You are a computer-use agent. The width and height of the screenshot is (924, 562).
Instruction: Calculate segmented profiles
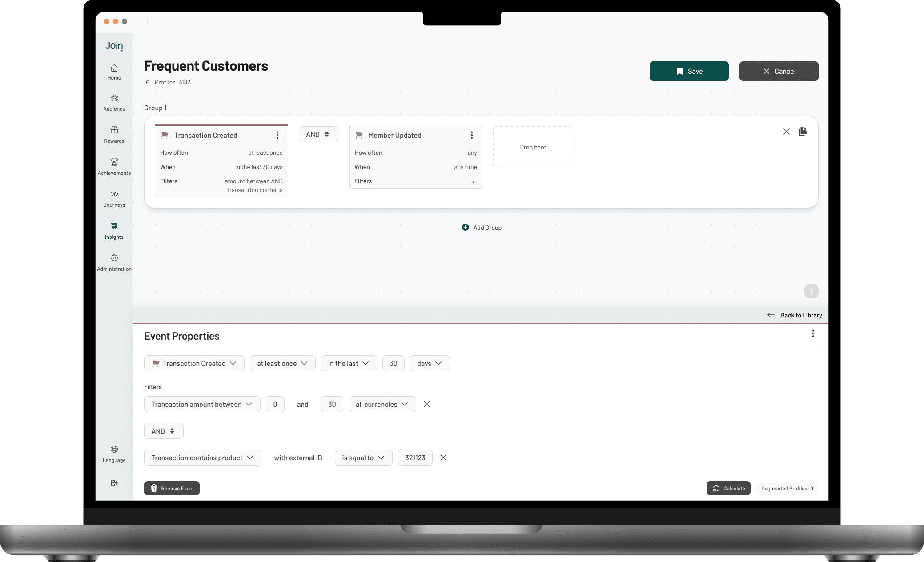tap(728, 488)
